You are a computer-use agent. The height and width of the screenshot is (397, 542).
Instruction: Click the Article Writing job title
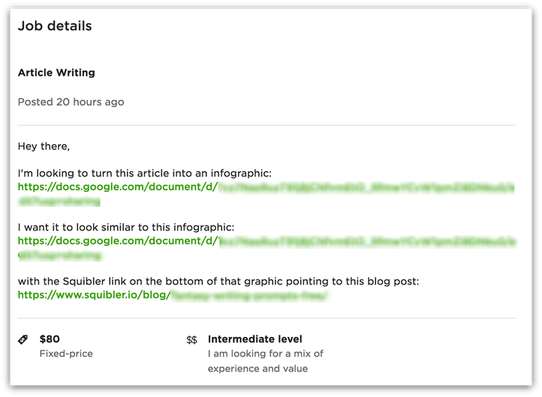pos(56,73)
